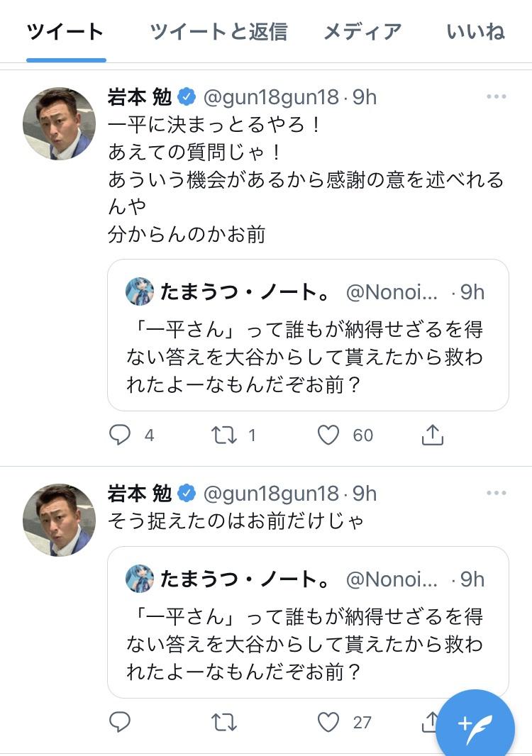Tap the first tweet's profile avatar
This screenshot has width=532, height=756.
[x=60, y=123]
